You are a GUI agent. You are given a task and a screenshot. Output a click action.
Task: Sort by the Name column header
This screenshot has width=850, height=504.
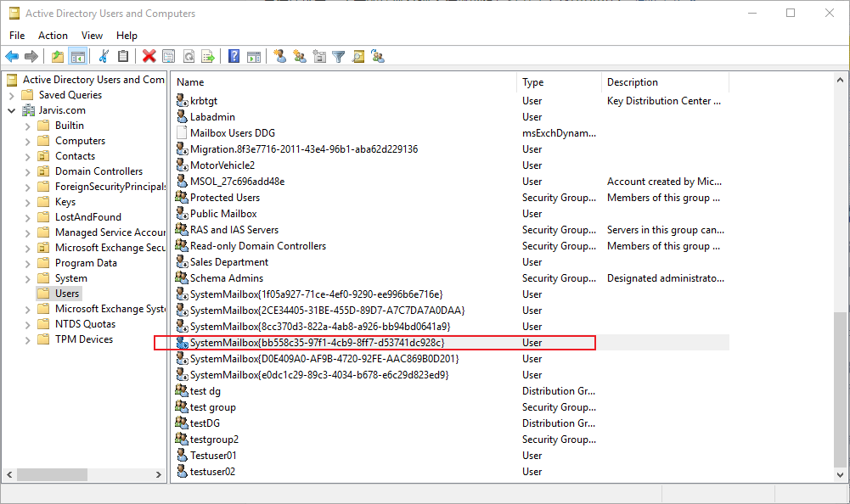coord(346,82)
